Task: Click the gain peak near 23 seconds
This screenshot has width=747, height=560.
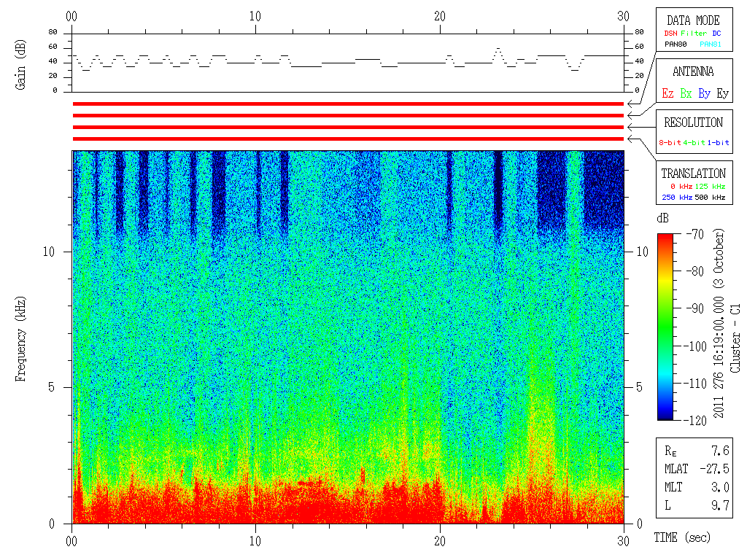Action: tap(498, 49)
